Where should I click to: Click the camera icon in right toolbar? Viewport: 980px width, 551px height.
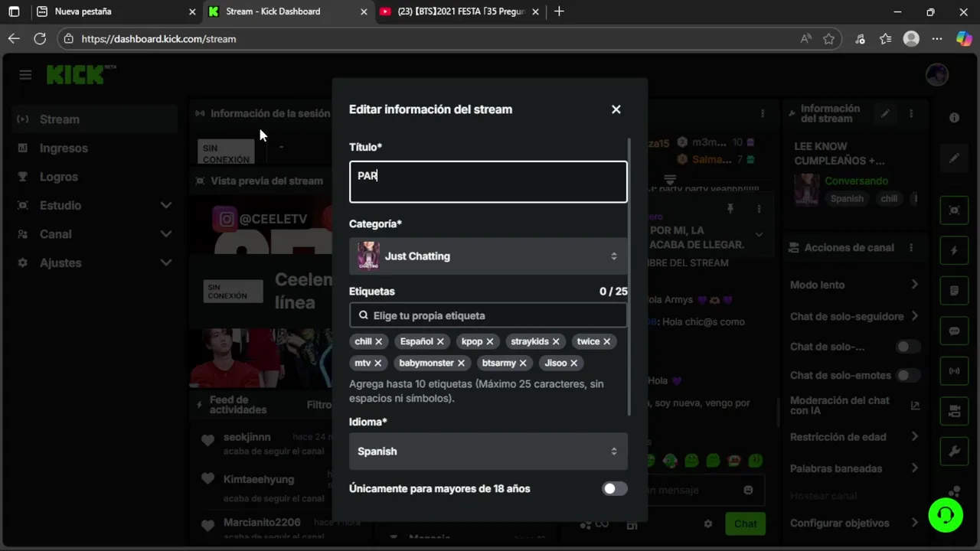954,412
